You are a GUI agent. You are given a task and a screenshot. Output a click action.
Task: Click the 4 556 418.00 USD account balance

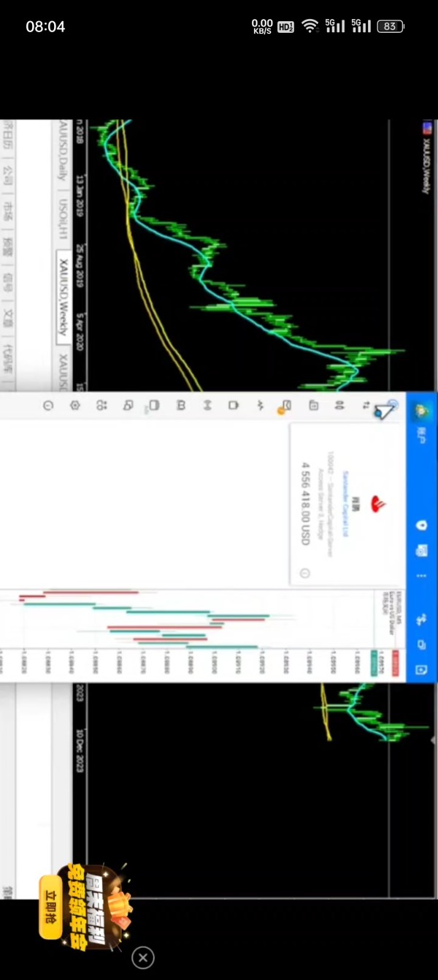(x=305, y=503)
